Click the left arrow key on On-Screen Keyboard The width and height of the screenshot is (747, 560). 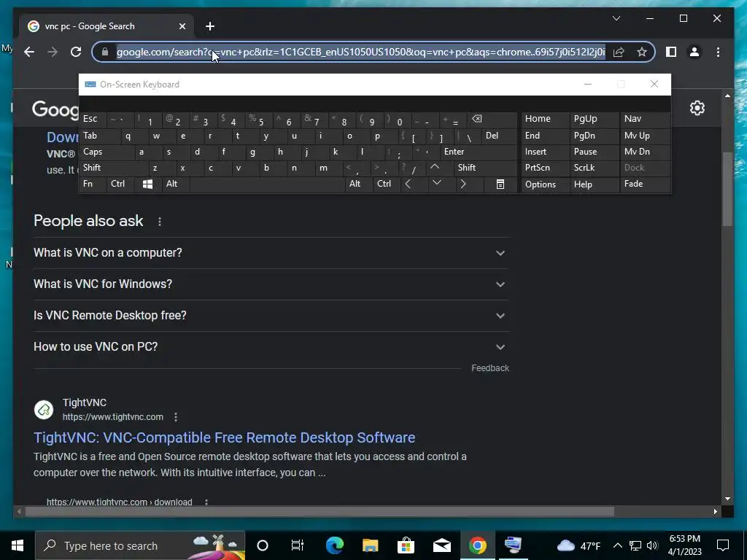[x=408, y=184]
